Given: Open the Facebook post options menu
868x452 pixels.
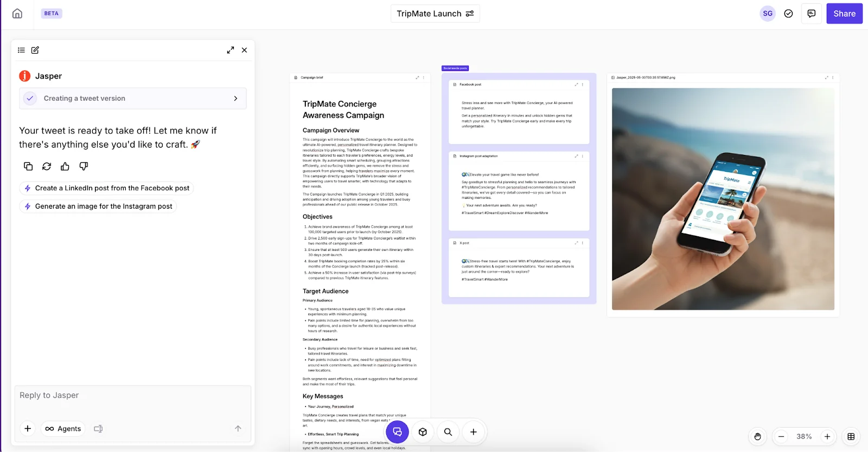Looking at the screenshot, I should click(583, 85).
